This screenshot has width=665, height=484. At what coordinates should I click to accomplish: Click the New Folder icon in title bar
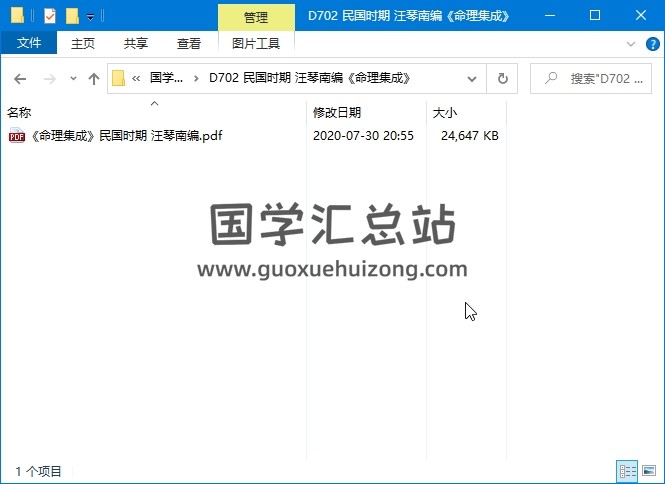72,16
